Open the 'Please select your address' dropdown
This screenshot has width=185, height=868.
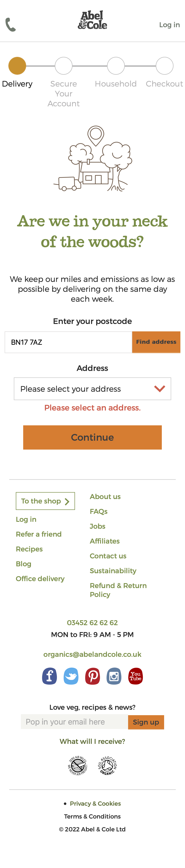pyautogui.click(x=92, y=389)
